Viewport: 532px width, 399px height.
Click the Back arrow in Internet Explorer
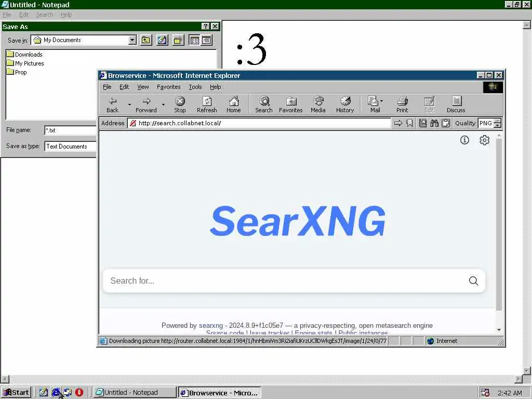click(113, 104)
